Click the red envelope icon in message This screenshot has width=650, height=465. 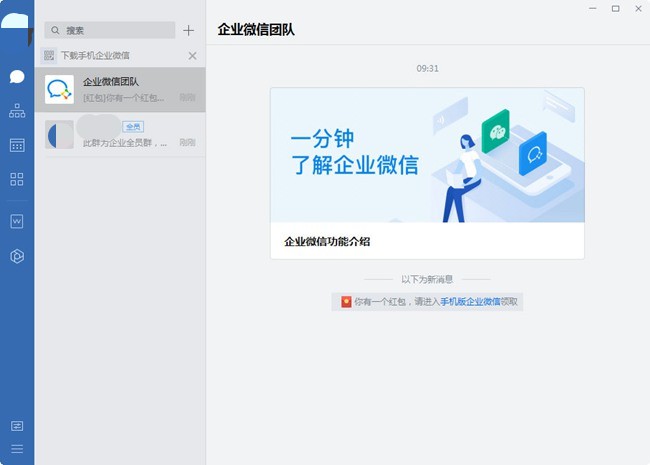[346, 302]
